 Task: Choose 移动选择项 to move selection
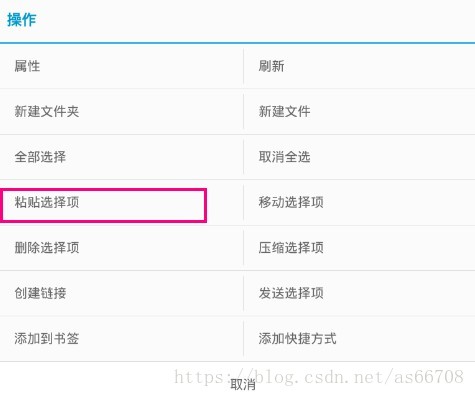360,202
